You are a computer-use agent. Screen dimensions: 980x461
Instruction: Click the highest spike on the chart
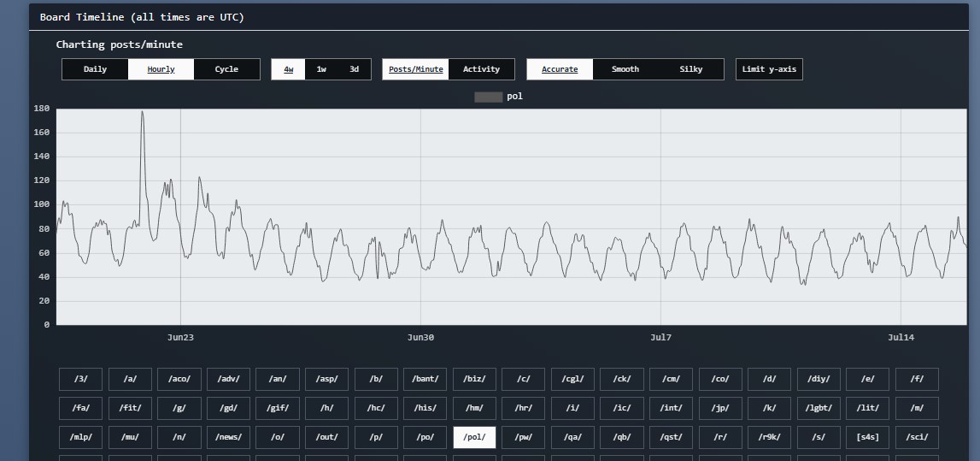[x=142, y=113]
